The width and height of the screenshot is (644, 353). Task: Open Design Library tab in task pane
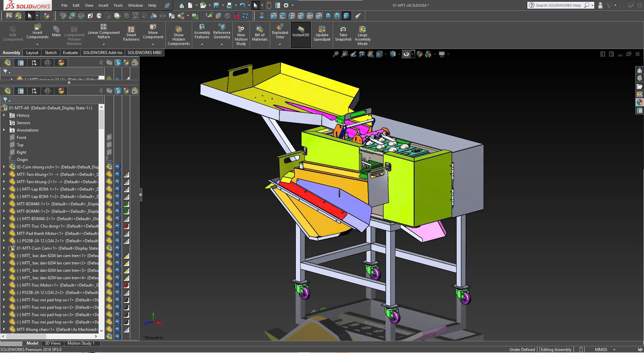pos(640,78)
